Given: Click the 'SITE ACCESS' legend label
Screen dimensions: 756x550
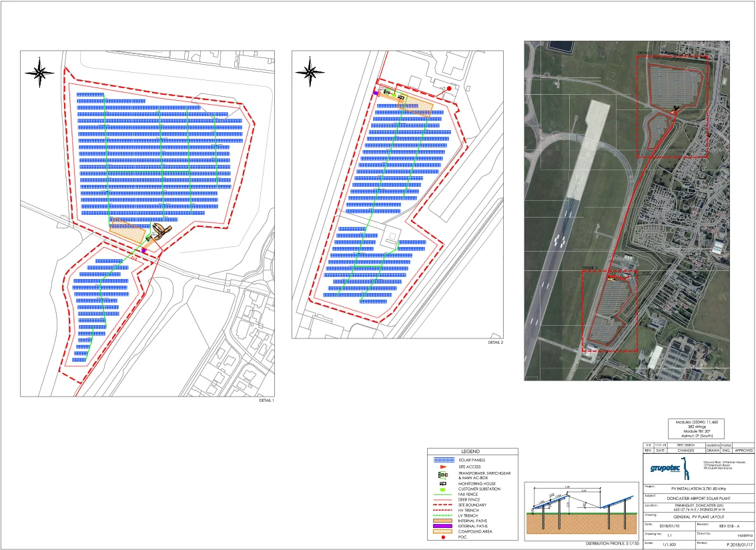Looking at the screenshot, I should [x=470, y=467].
